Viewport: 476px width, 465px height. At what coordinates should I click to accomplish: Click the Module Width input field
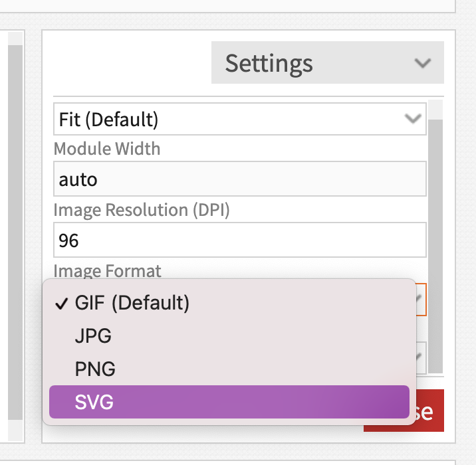(239, 179)
